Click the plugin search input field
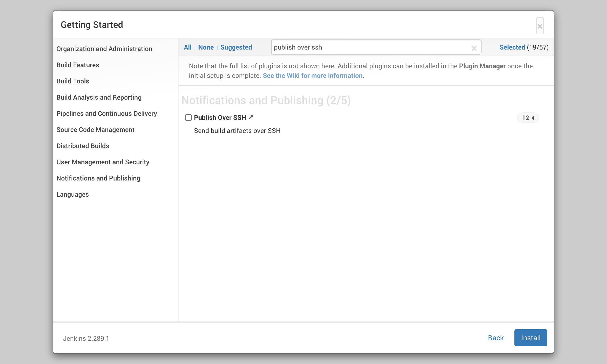Image resolution: width=607 pixels, height=364 pixels. click(369, 47)
